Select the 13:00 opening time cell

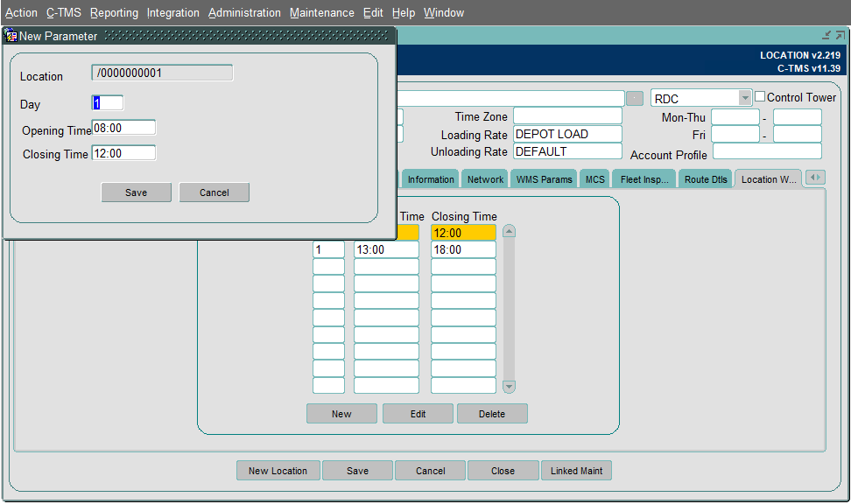[x=386, y=249]
